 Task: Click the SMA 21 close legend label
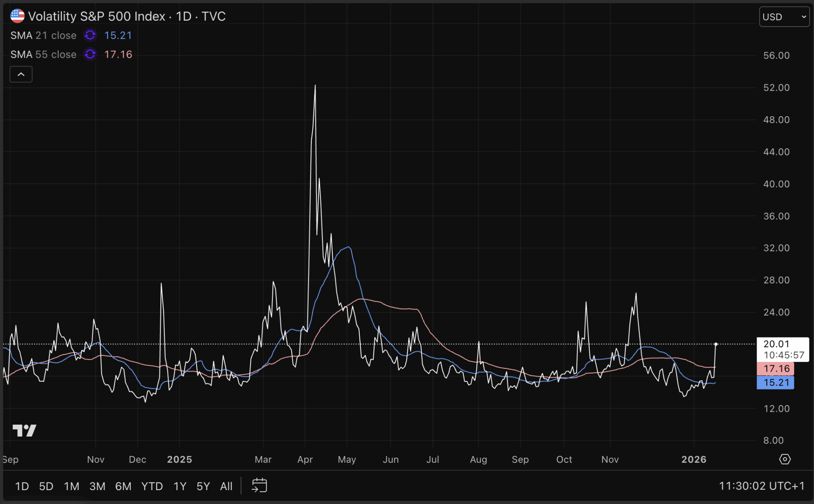[x=43, y=35]
